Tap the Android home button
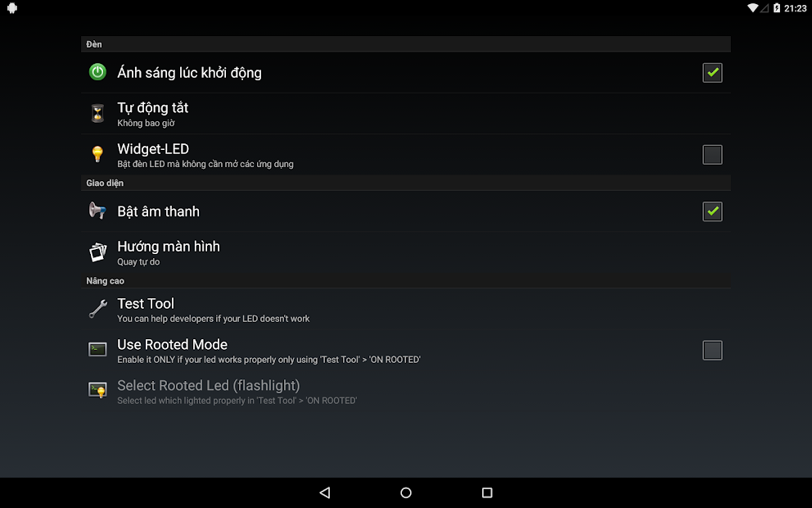This screenshot has width=812, height=508. (x=406, y=492)
